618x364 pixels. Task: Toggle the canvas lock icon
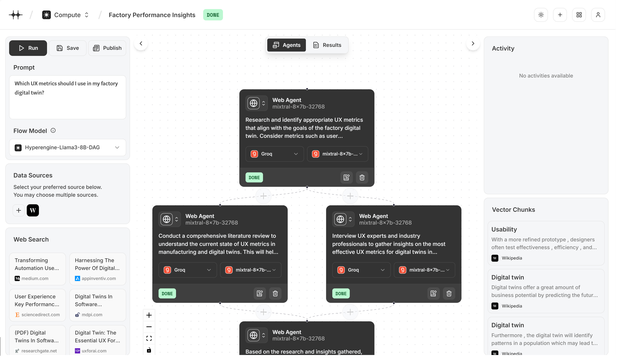(x=149, y=351)
